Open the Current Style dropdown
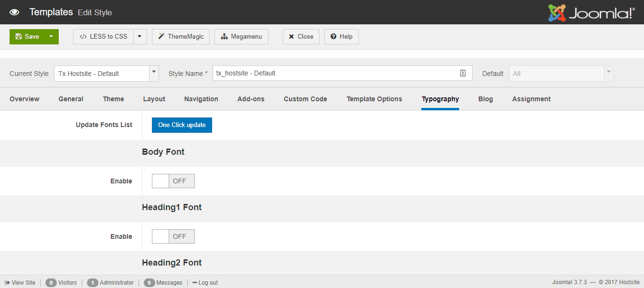The image size is (644, 288). pos(153,73)
